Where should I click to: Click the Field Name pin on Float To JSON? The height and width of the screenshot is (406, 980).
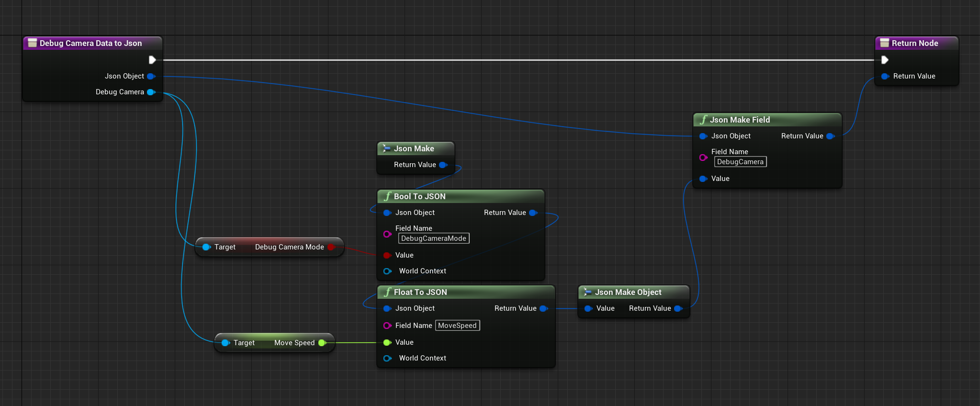(x=387, y=326)
